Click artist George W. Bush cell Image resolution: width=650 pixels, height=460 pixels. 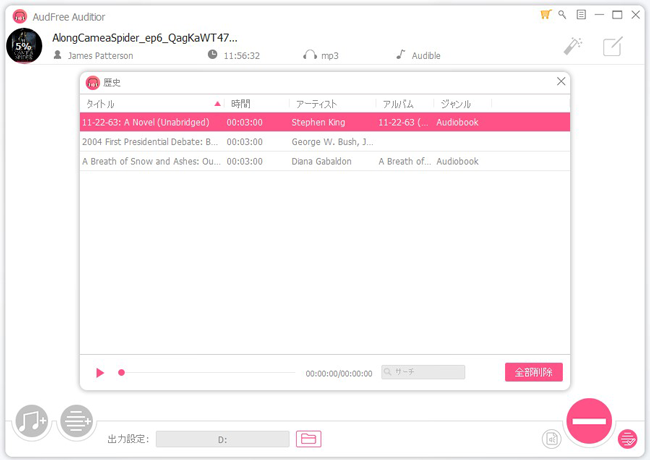point(332,142)
